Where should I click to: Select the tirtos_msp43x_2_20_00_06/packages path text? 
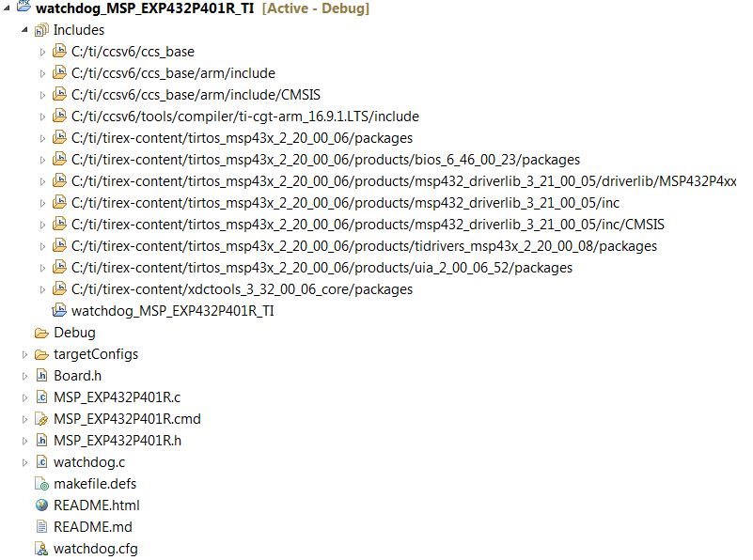point(242,138)
